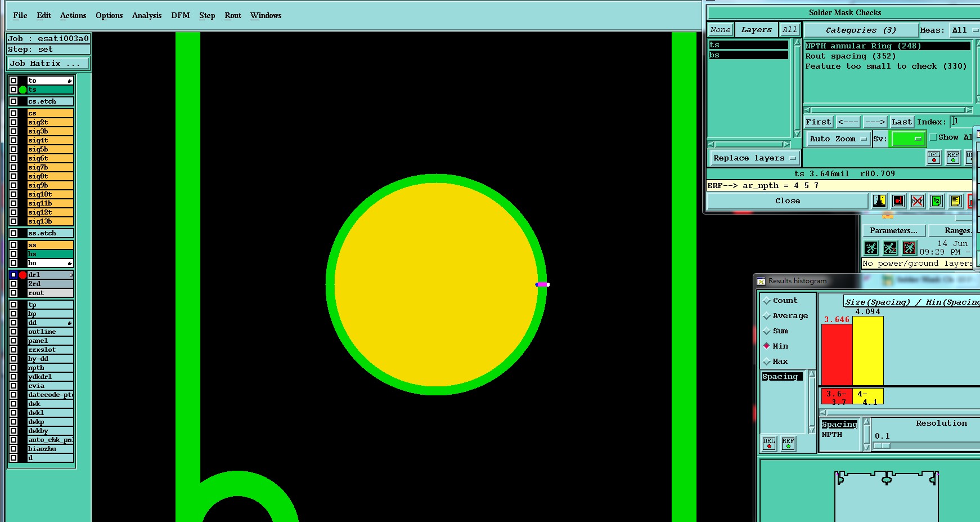Choose the Sum radio option
The width and height of the screenshot is (980, 522).
pyautogui.click(x=766, y=331)
